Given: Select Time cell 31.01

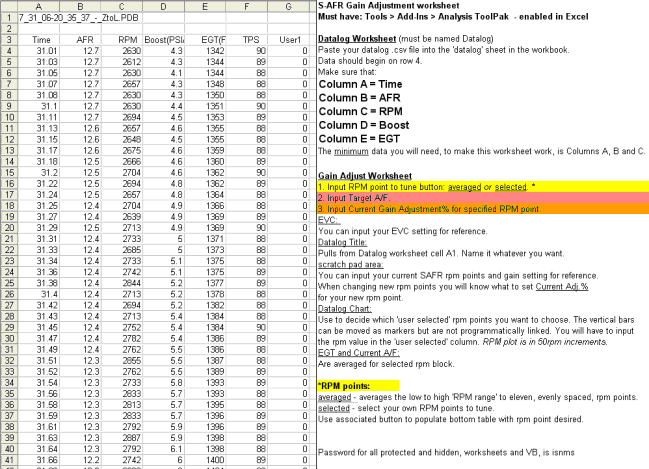Looking at the screenshot, I should (38, 51).
